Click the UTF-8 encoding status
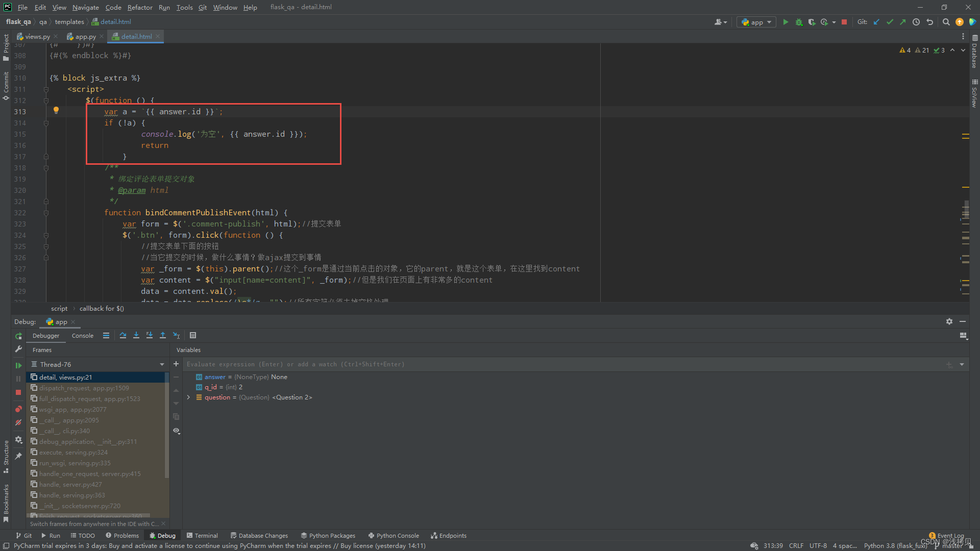This screenshot has height=551, width=980. pyautogui.click(x=818, y=546)
